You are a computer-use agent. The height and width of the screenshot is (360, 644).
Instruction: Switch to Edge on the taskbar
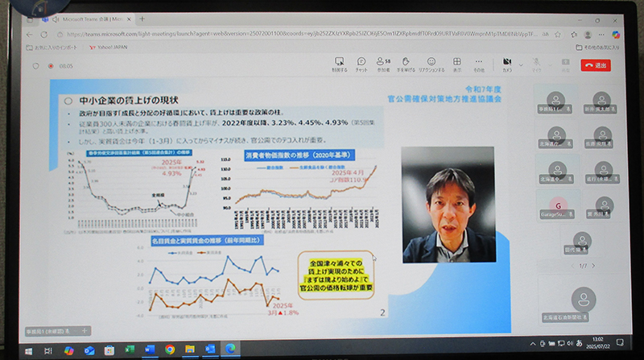pyautogui.click(x=230, y=349)
